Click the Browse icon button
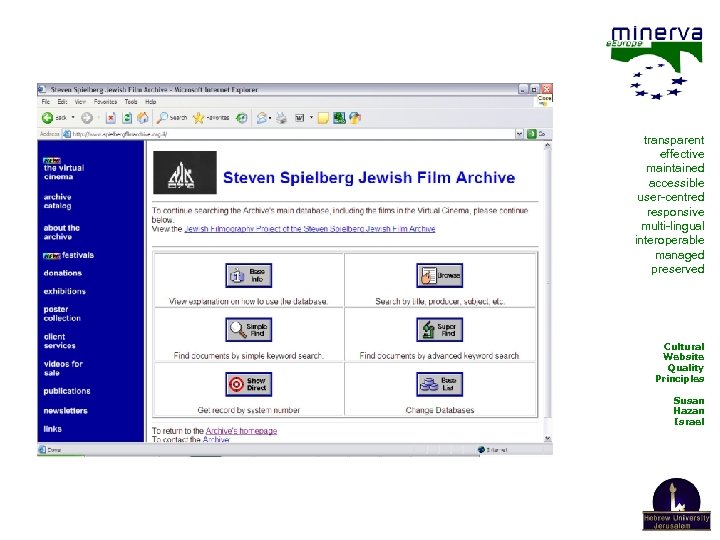The image size is (720, 540). point(439,276)
